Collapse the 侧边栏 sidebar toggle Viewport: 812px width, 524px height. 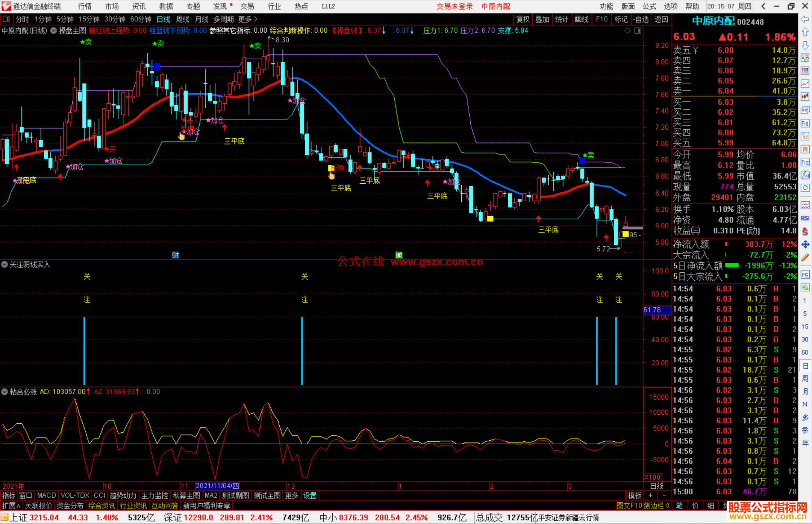point(657,506)
